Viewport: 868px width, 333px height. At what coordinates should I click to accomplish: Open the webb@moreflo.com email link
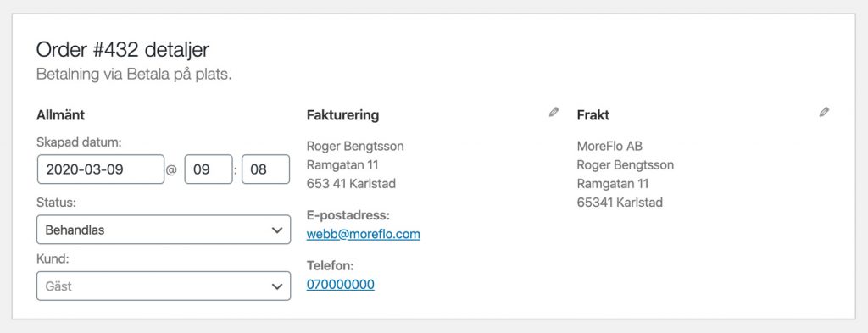tap(363, 234)
